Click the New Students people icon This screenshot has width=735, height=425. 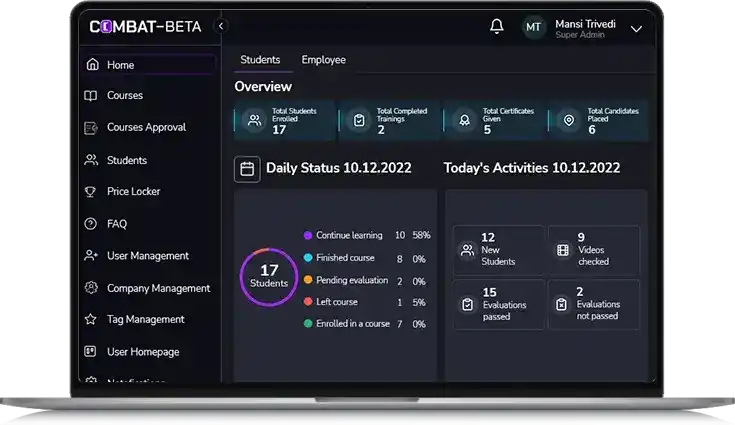point(467,250)
